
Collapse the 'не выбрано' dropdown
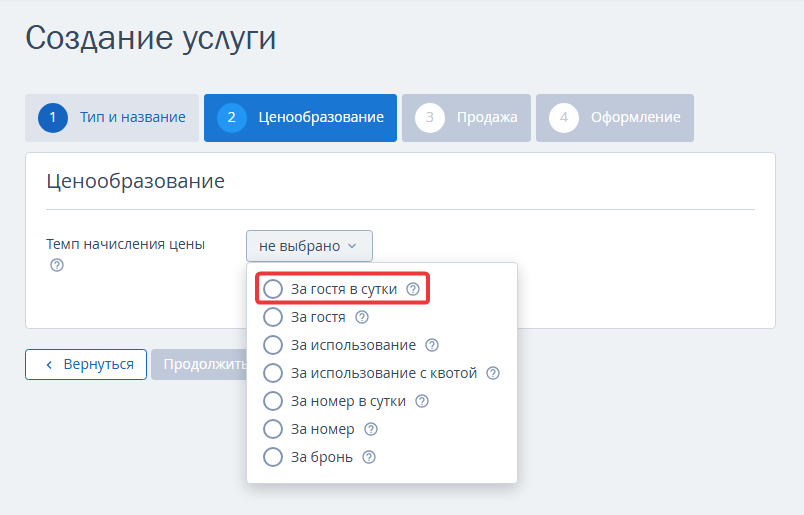[x=309, y=246]
